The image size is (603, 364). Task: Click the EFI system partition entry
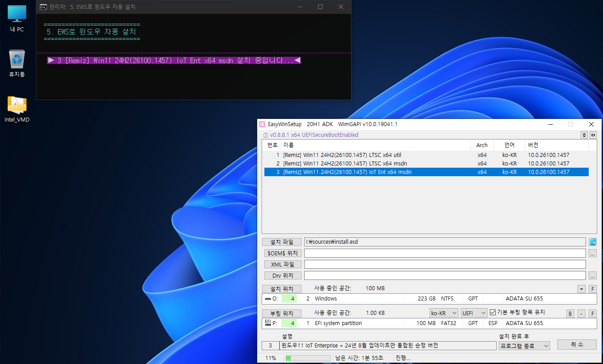point(338,323)
